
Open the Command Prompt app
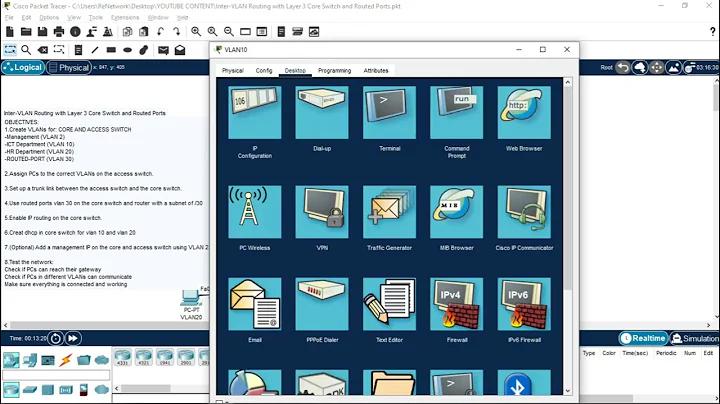pos(456,112)
